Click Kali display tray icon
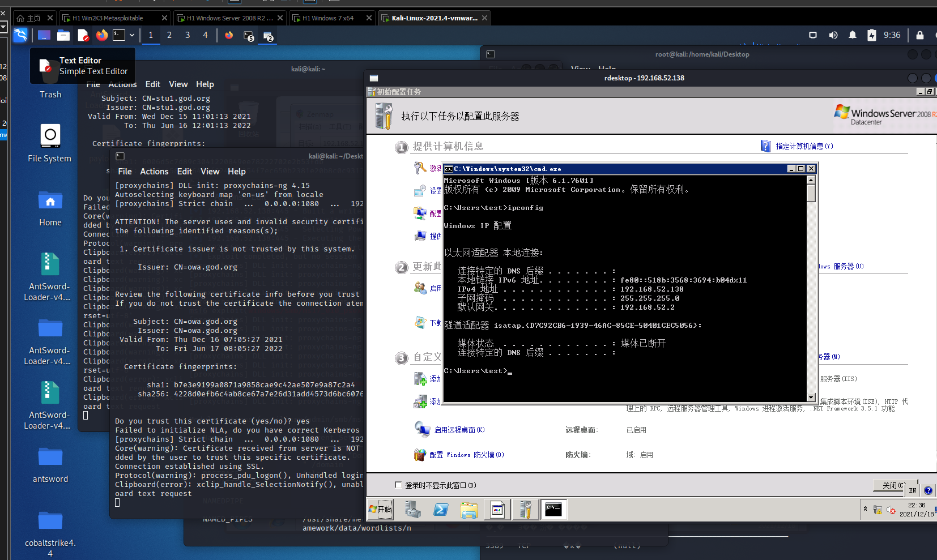This screenshot has width=937, height=560. 813,35
